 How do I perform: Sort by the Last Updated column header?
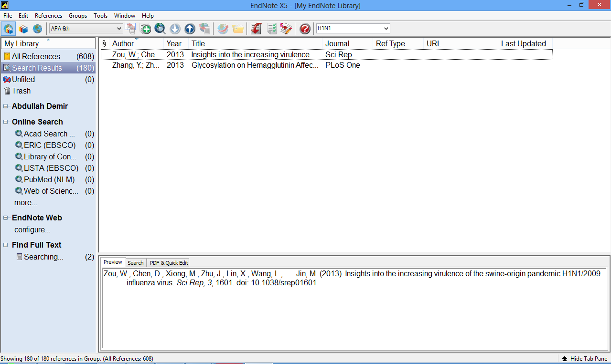tap(525, 43)
